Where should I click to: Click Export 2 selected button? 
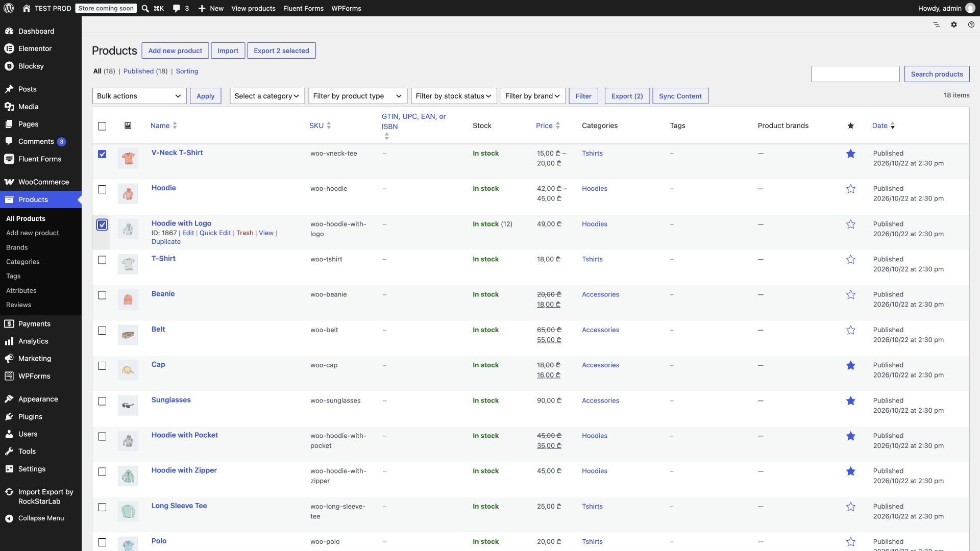(x=281, y=51)
